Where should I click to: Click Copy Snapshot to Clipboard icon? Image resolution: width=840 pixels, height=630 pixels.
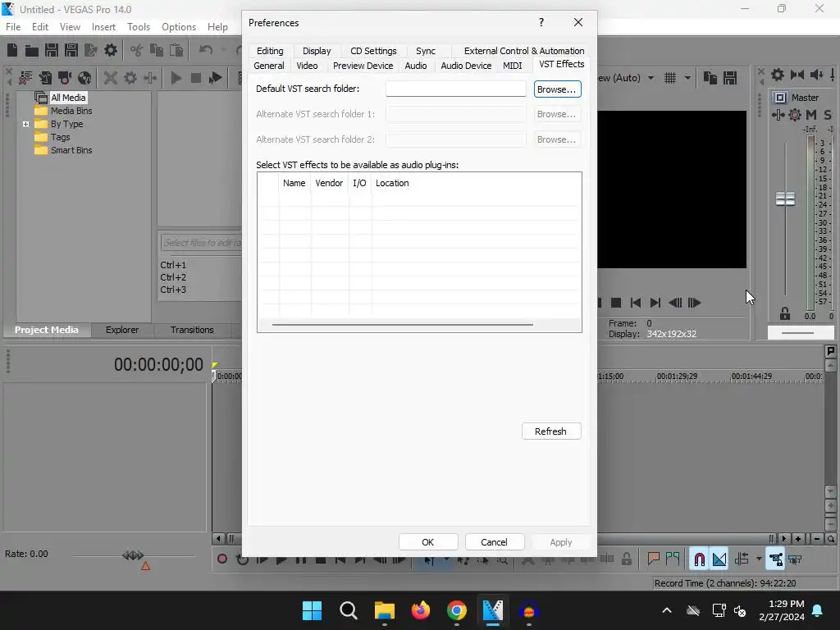tap(710, 78)
